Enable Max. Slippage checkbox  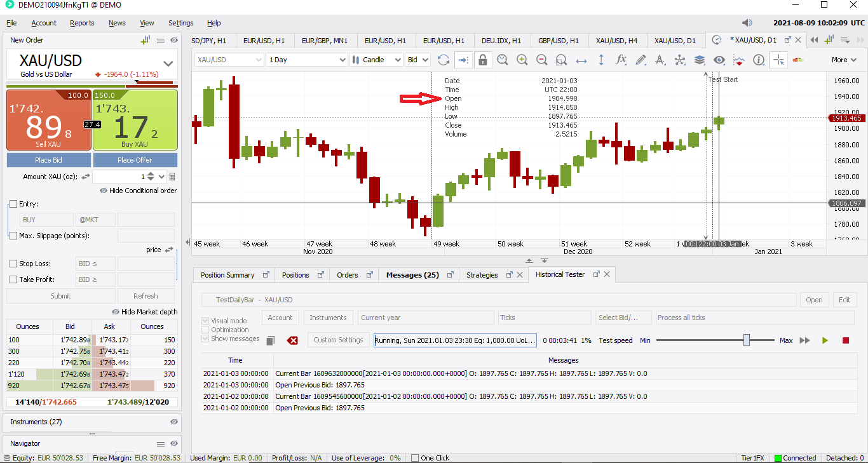click(x=13, y=236)
